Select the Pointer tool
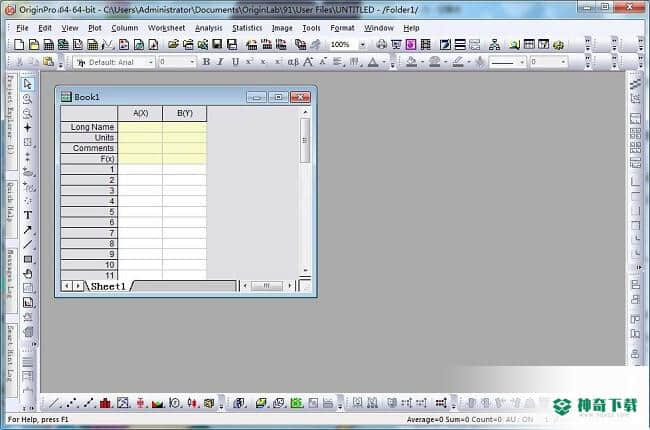Screen dimensions: 650x430 (28, 84)
